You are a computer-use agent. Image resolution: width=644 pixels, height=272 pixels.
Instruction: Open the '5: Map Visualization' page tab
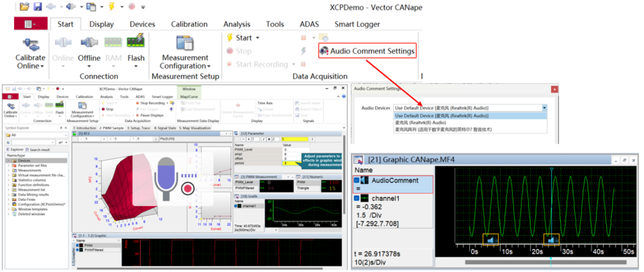click(x=194, y=128)
